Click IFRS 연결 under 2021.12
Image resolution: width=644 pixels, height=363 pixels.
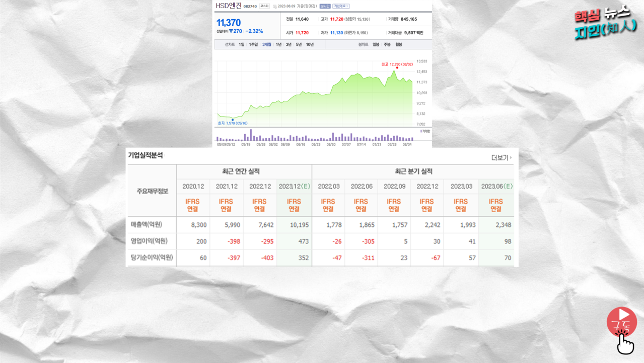[227, 205]
